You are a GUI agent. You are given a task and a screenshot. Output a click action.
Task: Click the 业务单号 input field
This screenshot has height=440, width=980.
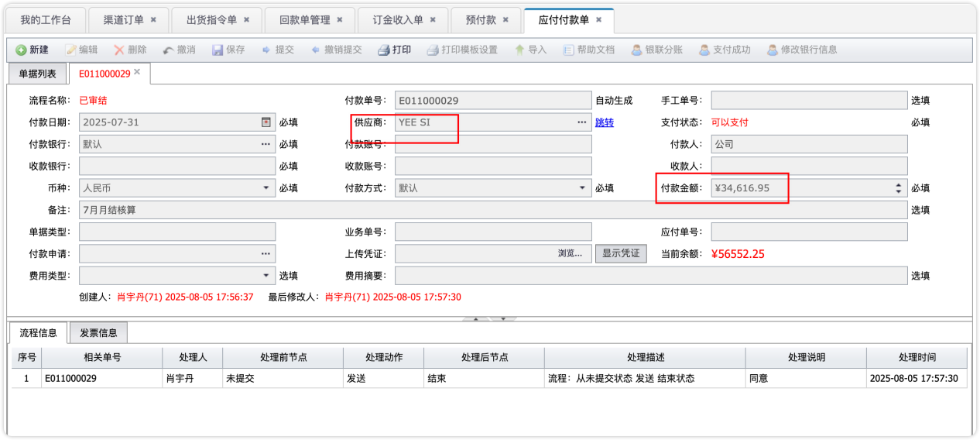pyautogui.click(x=493, y=232)
